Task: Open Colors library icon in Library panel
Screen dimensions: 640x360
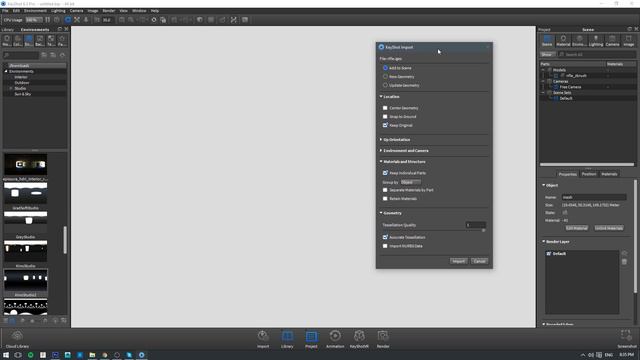Action: click(x=18, y=40)
